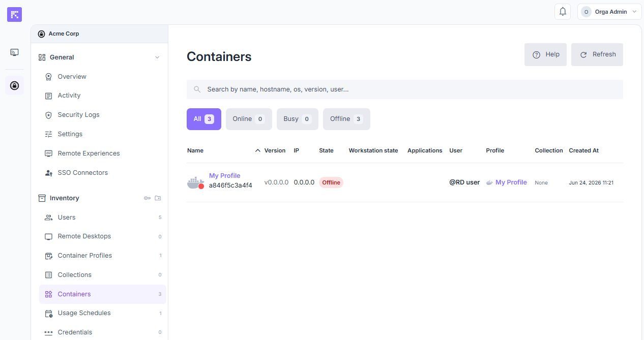644x340 pixels.
Task: Click the folder icon beside Inventory
Action: coord(158,198)
